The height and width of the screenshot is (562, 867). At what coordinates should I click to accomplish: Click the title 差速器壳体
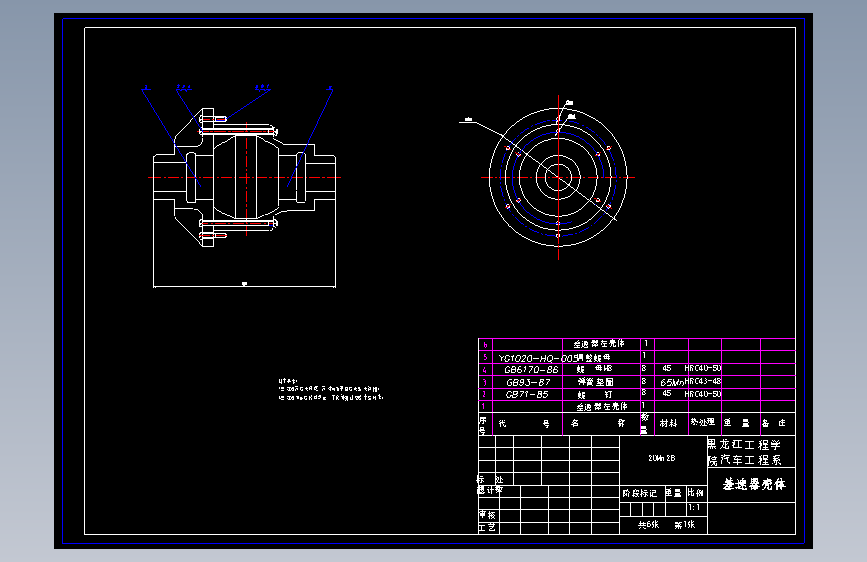(754, 485)
